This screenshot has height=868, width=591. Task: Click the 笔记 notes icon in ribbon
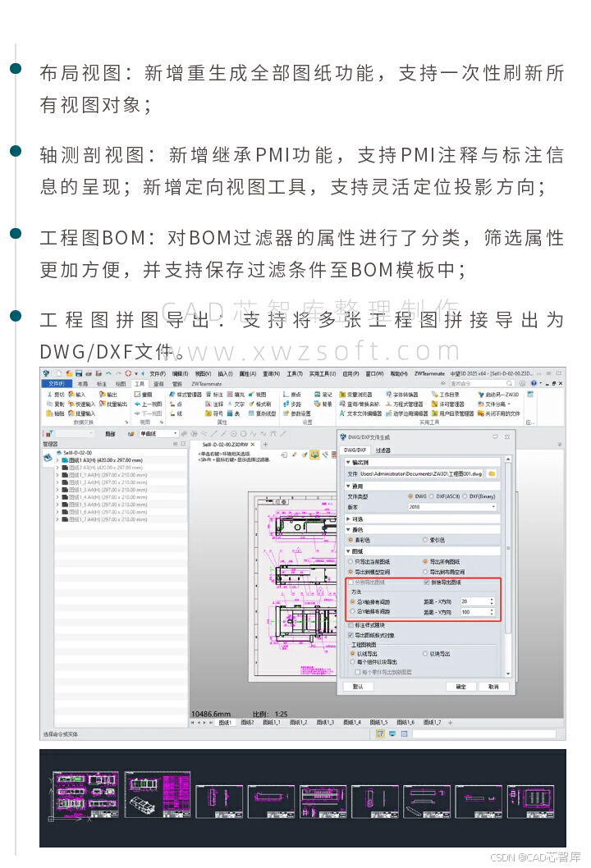click(318, 395)
